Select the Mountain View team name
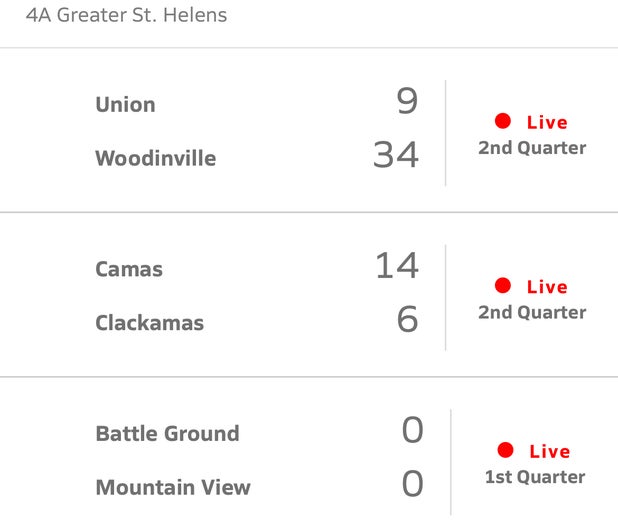Viewport: 618px width, 529px height. click(173, 487)
